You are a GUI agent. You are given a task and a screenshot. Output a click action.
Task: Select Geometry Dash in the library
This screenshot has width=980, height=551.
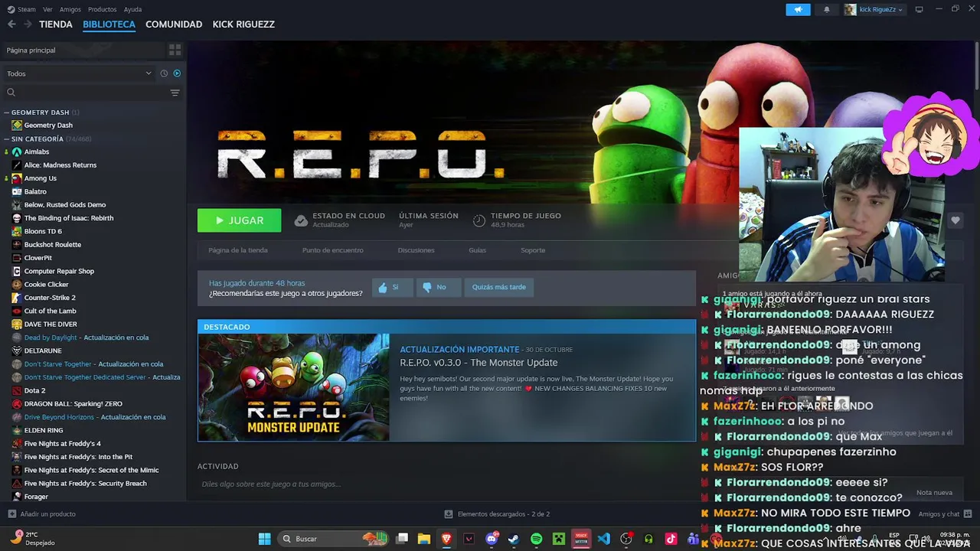coord(48,126)
